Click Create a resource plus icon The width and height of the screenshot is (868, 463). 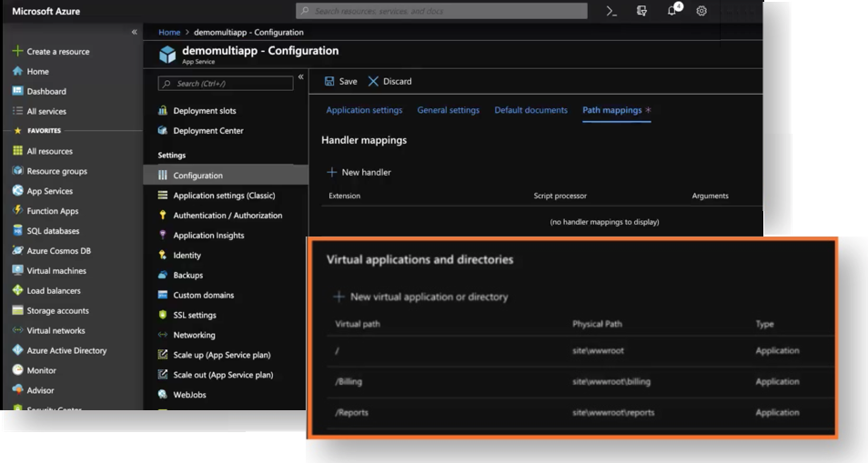(17, 51)
